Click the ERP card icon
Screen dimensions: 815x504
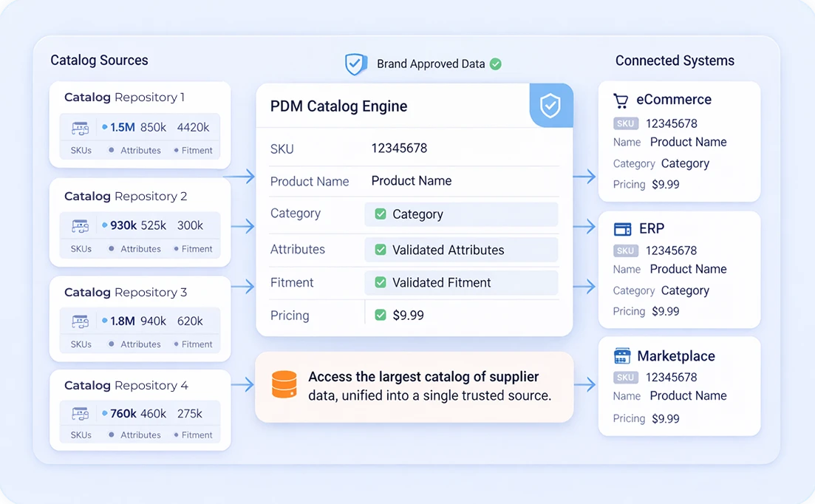point(622,229)
